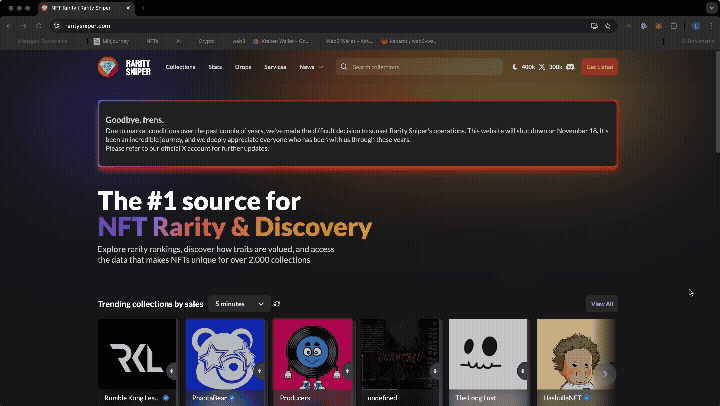Click the Ethereum icon on RKL card
720x406 pixels.
click(x=172, y=371)
